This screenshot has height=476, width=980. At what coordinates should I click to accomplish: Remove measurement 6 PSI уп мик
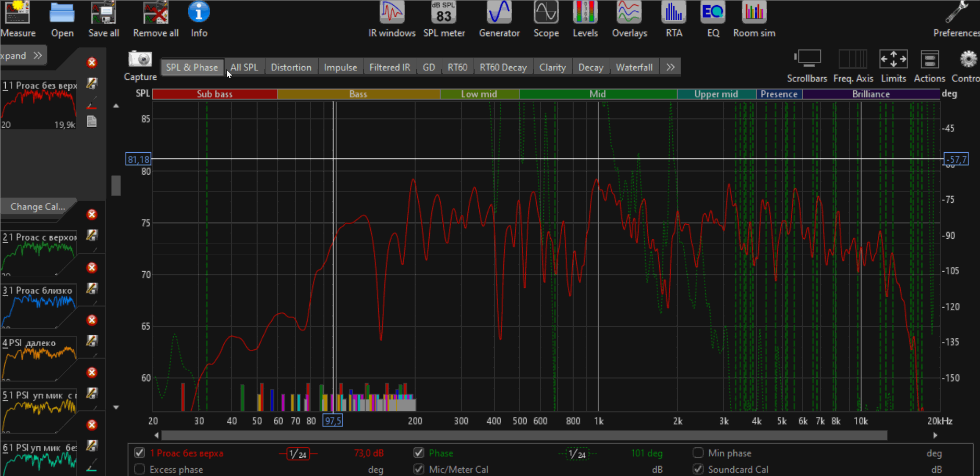[x=92, y=425]
